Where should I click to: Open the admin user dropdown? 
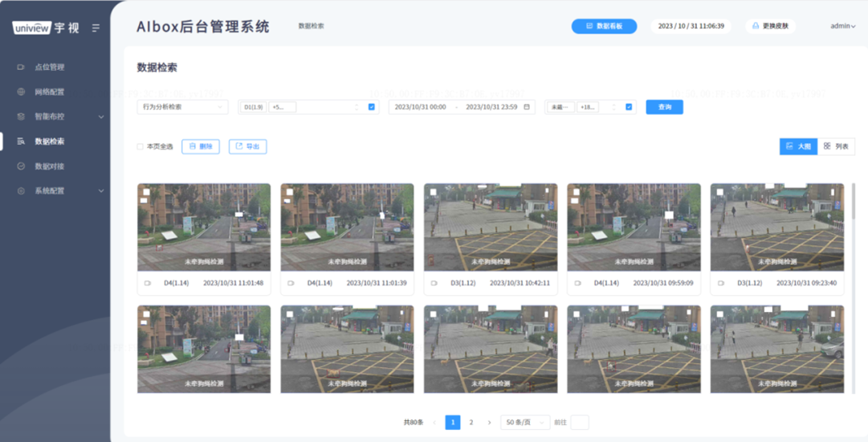[x=842, y=27]
